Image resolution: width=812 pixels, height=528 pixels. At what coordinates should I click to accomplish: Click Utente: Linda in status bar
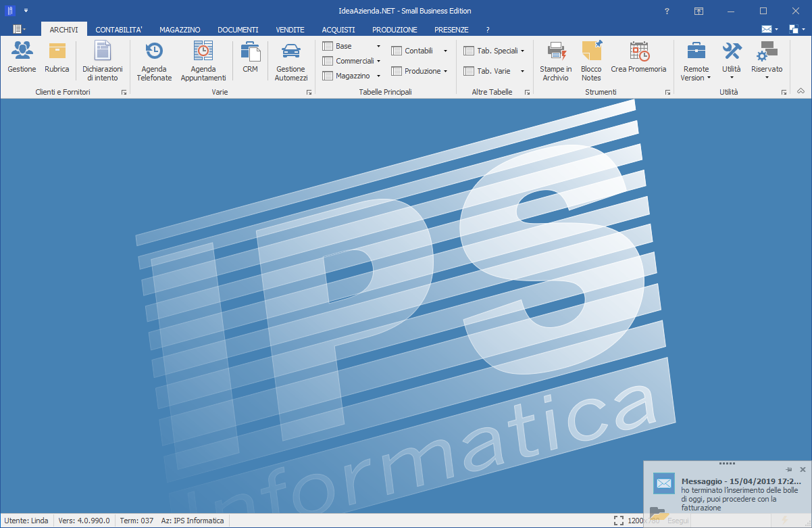[x=27, y=521]
